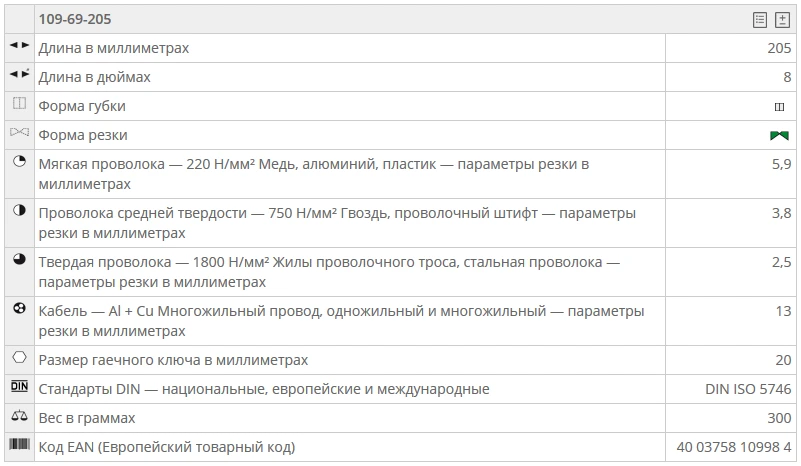Click the DIN standards icon
801x466 pixels.
[19, 387]
